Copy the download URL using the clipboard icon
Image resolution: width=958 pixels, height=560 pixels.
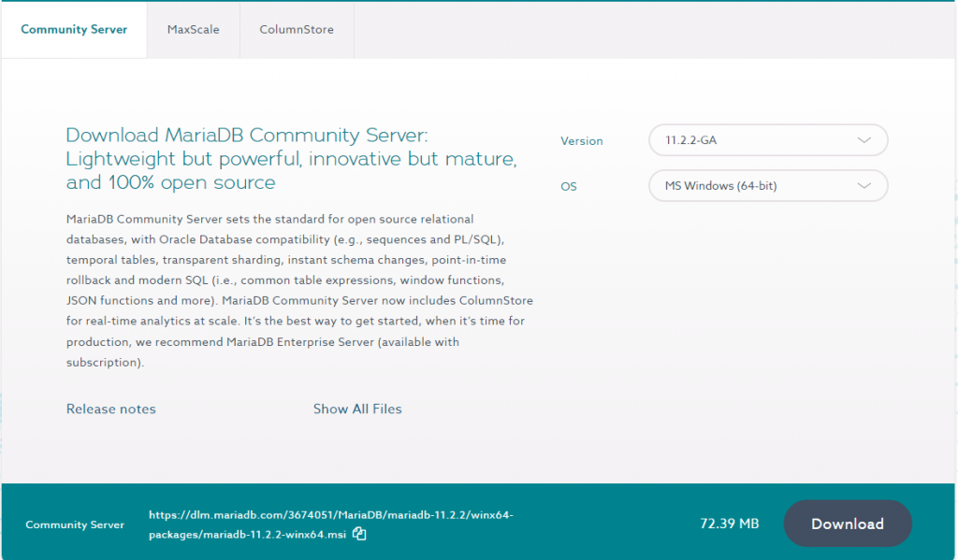pos(359,534)
